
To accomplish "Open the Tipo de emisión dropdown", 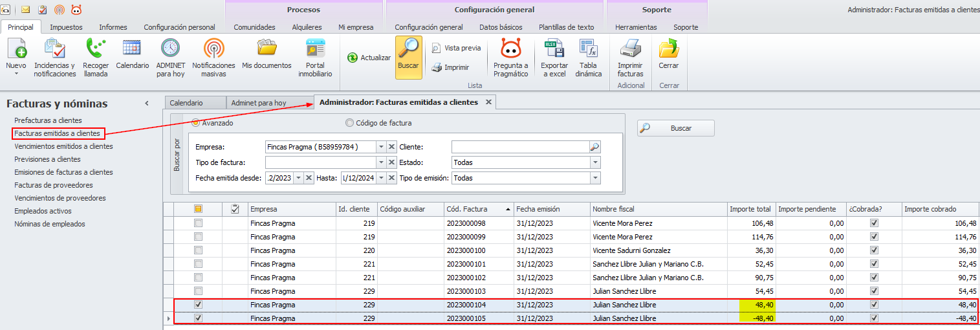I will 594,178.
